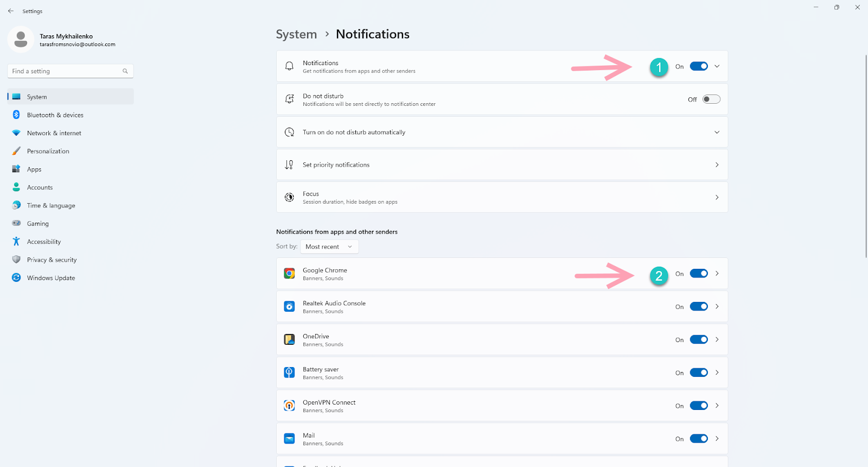This screenshot has width=868, height=467.
Task: Open the Sort by Most recent dropdown
Action: click(329, 247)
